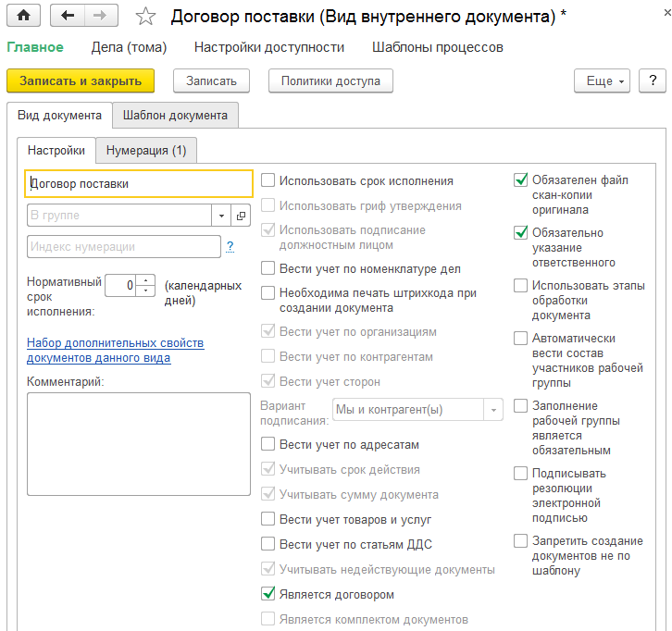Screen dimensions: 672x631
Task: Uncheck 'Является договором'
Action: pyautogui.click(x=268, y=594)
